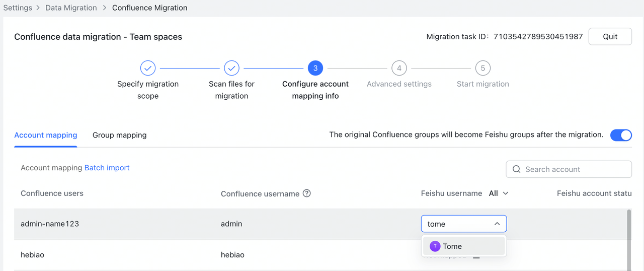Screen dimensions: 644x271
Task: Click the active step 3 circle
Action: click(315, 68)
